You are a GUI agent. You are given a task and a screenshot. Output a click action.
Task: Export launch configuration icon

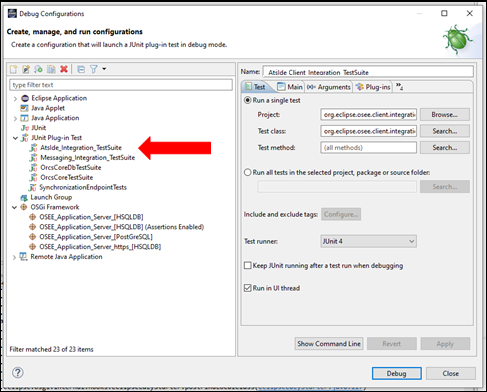[x=39, y=69]
